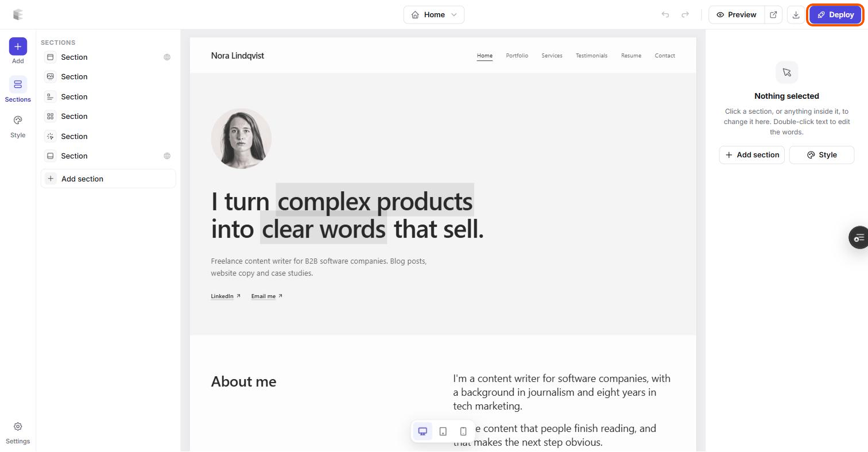The height and width of the screenshot is (452, 868).
Task: Switch canvas to mobile phone view
Action: tap(463, 431)
